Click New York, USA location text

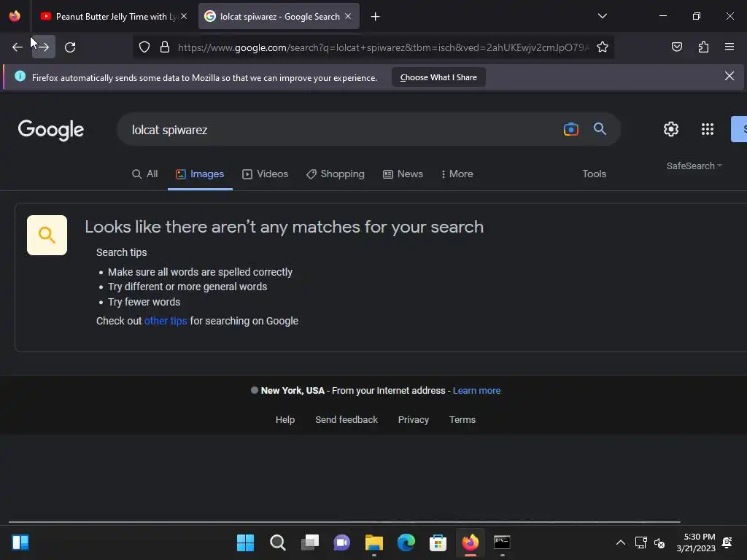[293, 391]
